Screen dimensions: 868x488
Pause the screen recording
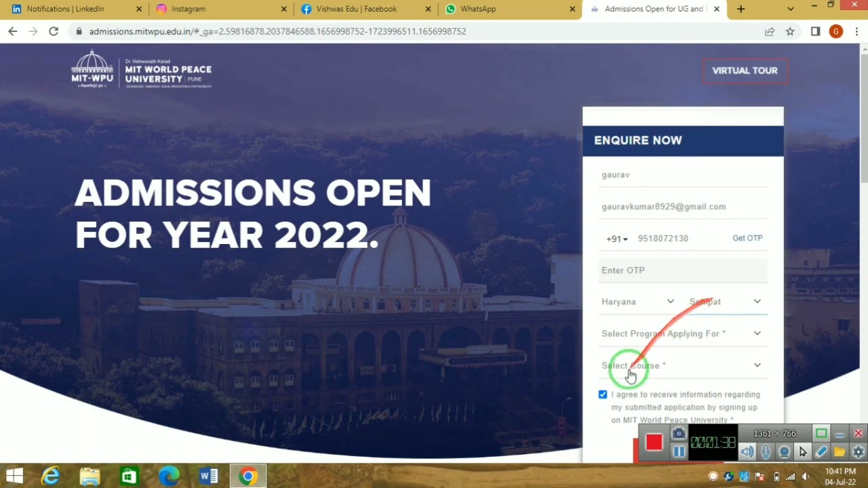point(678,451)
